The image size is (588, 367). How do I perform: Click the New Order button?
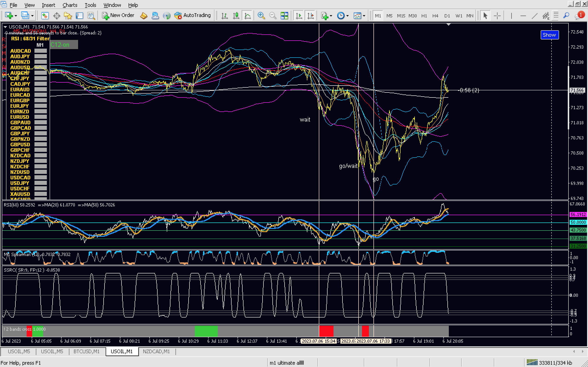click(x=118, y=16)
